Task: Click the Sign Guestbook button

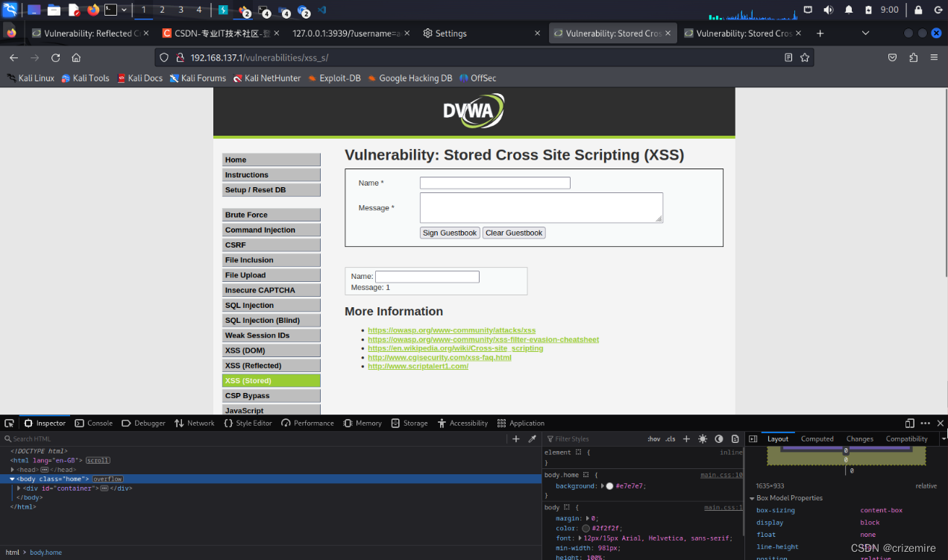Action: pos(449,233)
